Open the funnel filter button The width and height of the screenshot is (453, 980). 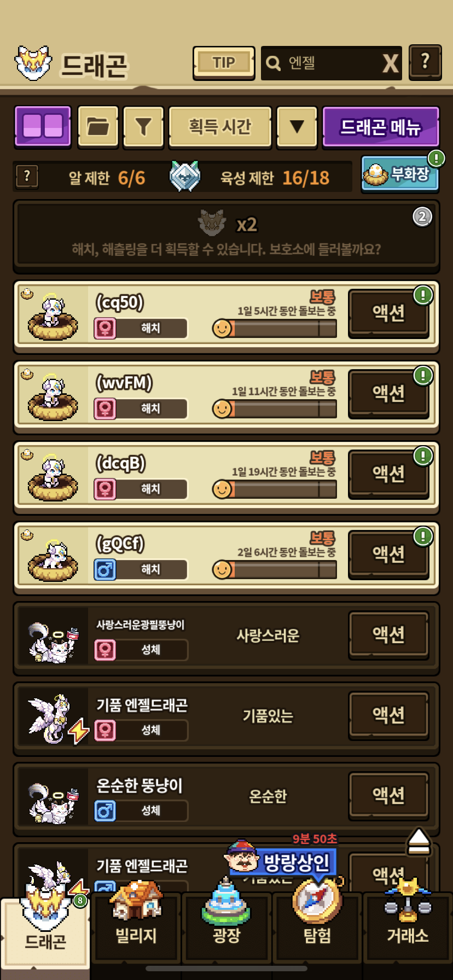pyautogui.click(x=143, y=126)
